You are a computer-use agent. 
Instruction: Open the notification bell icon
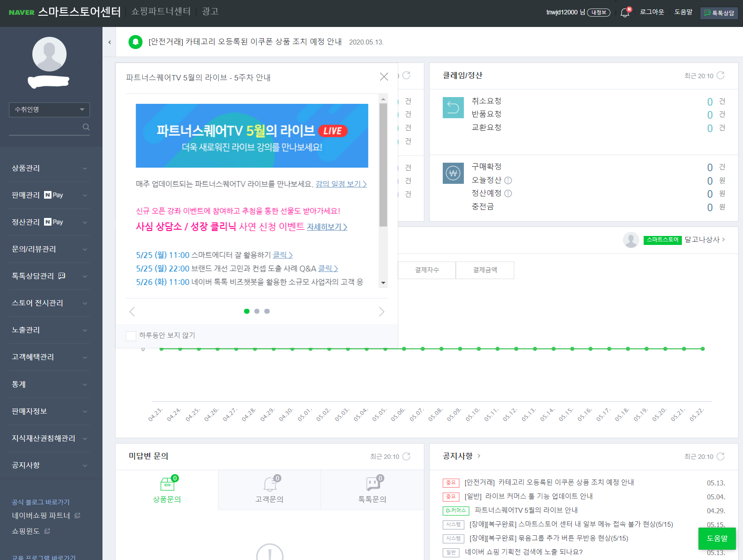coord(625,13)
